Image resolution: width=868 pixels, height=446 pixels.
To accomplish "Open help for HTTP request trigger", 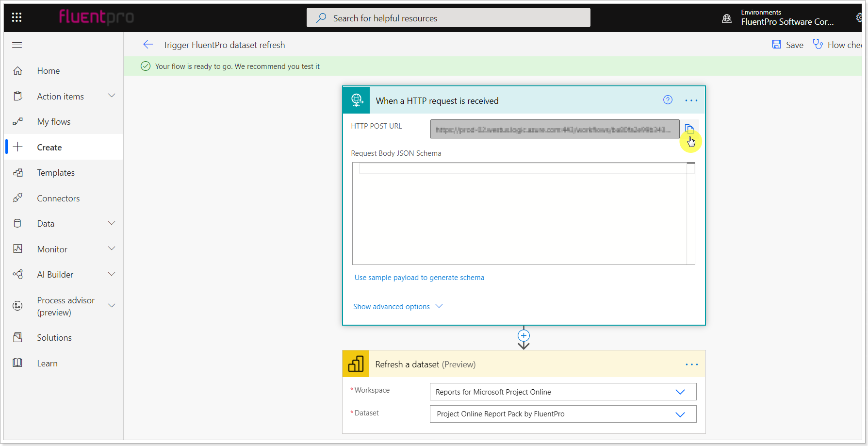I will coord(668,100).
